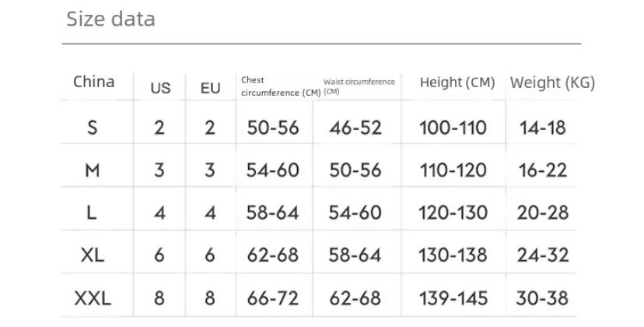Select the China column header
644x327 pixels.
93,82
